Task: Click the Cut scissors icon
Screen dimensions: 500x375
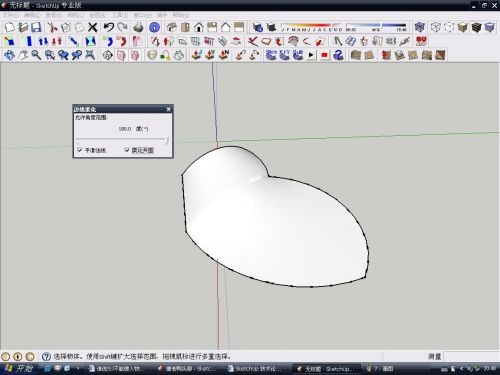Action: (x=52, y=27)
